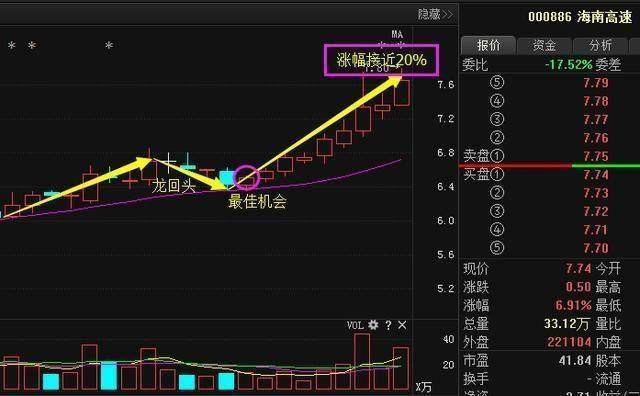Click the 6.0 price axis label

click(445, 221)
